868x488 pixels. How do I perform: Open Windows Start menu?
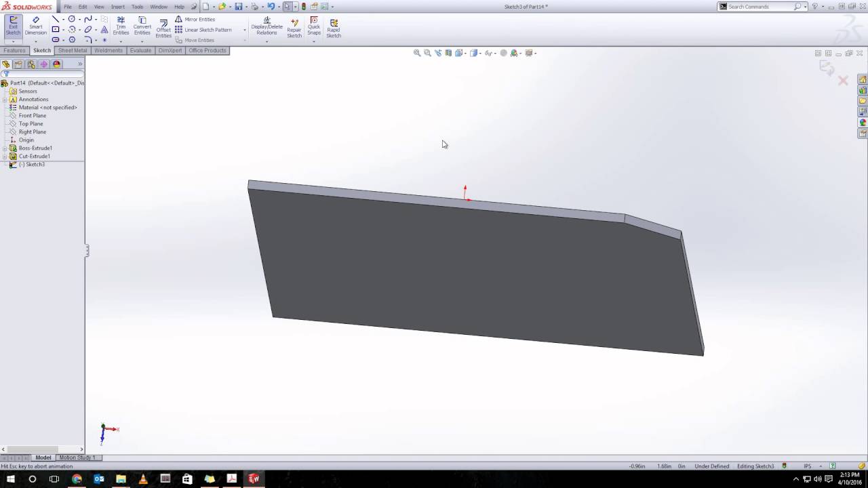[11, 479]
